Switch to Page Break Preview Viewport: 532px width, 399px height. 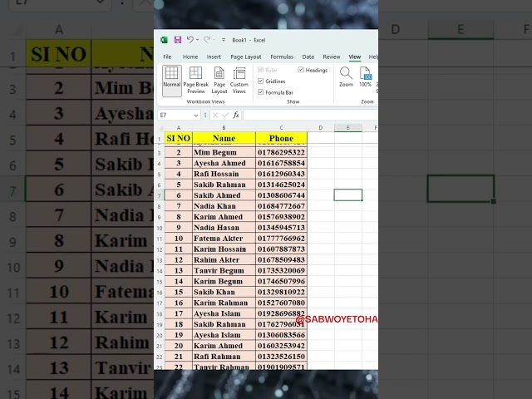click(196, 81)
